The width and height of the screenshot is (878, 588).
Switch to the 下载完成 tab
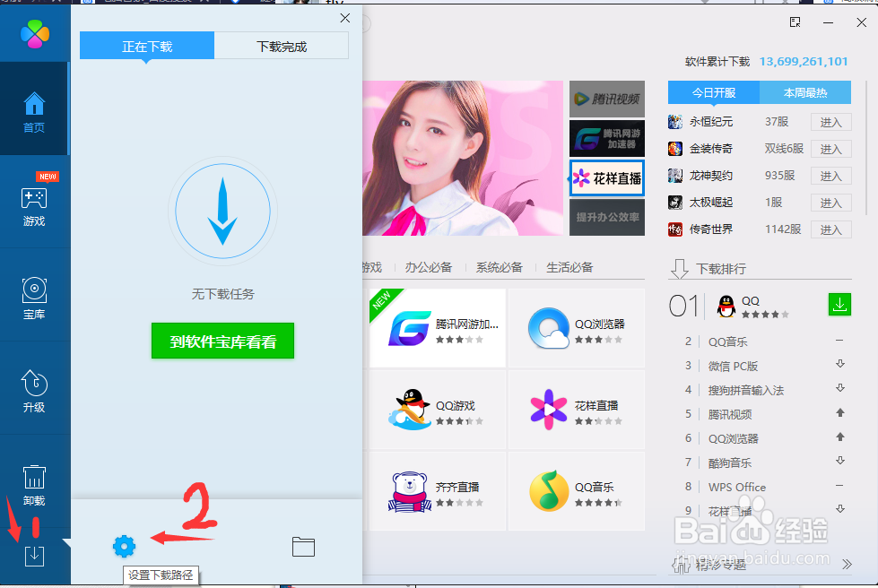coord(281,45)
